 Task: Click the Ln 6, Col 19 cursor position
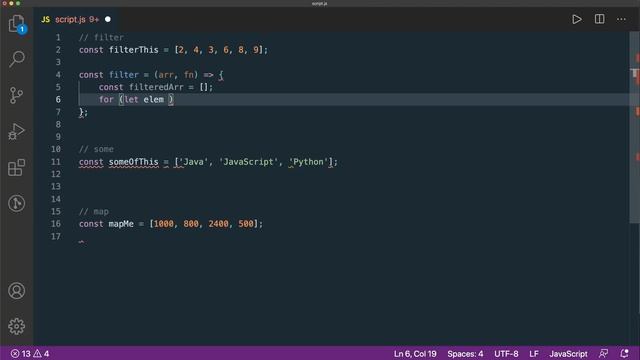click(x=415, y=353)
